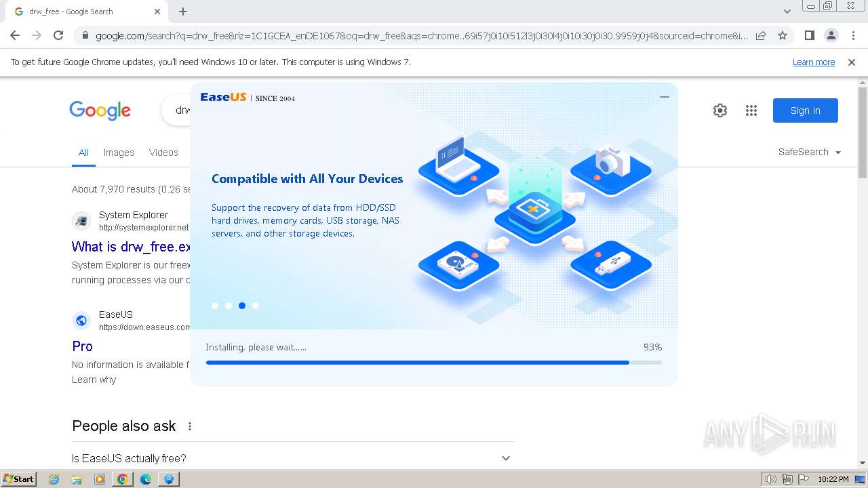Open Google quick settings gear
Image resolution: width=868 pixels, height=488 pixels.
point(720,110)
